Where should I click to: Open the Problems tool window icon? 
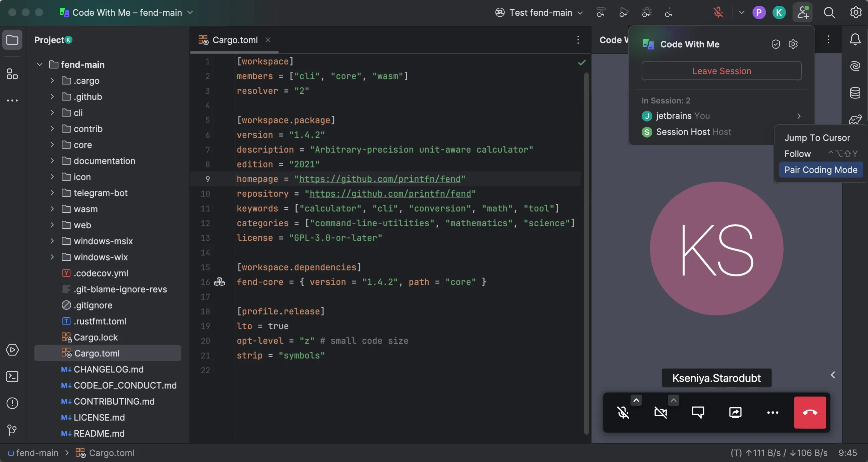12,403
